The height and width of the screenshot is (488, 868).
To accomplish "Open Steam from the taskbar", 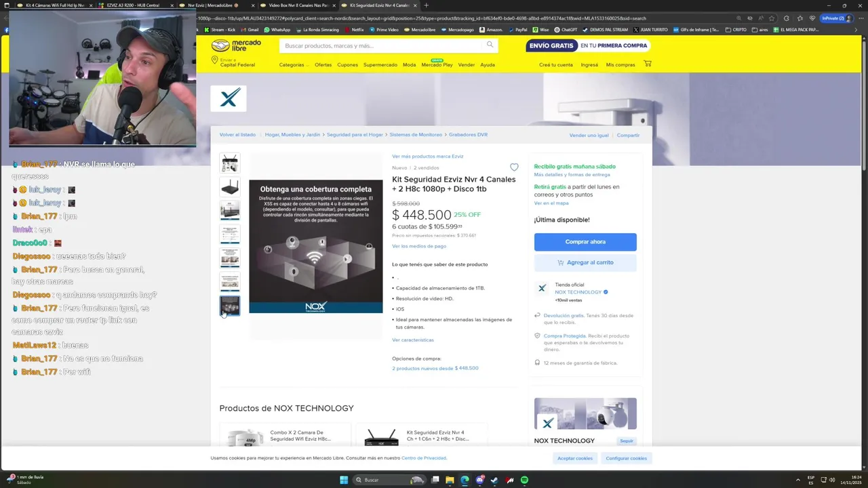I will [x=494, y=480].
